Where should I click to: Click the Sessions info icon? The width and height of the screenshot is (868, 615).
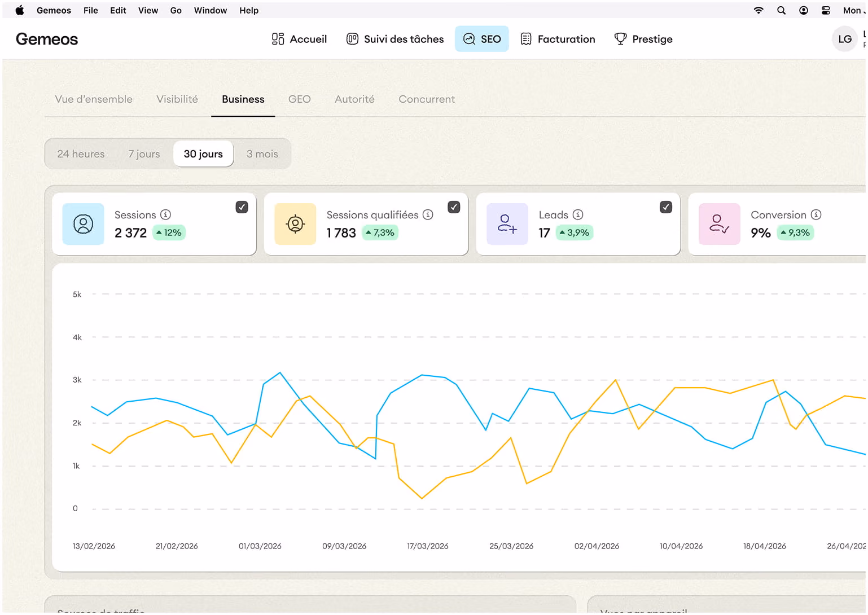pos(165,214)
